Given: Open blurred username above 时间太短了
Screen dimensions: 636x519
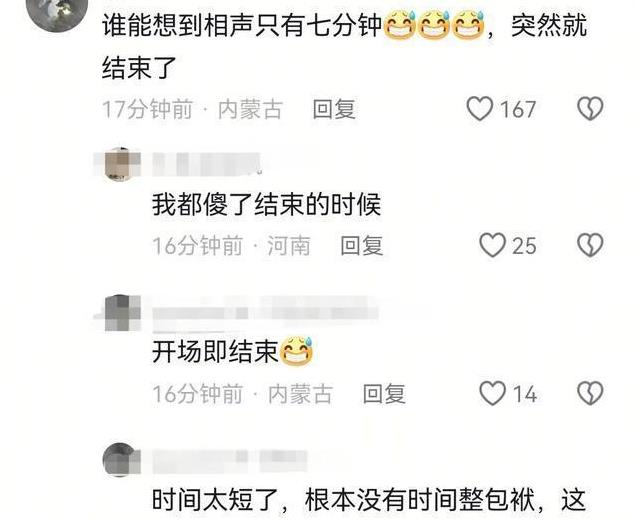Looking at the screenshot, I should pyautogui.click(x=230, y=461).
